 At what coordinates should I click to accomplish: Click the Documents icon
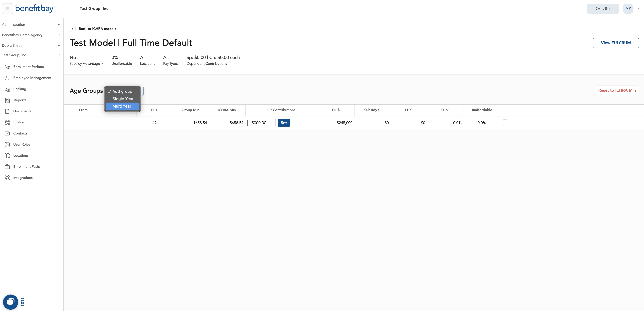tap(7, 111)
